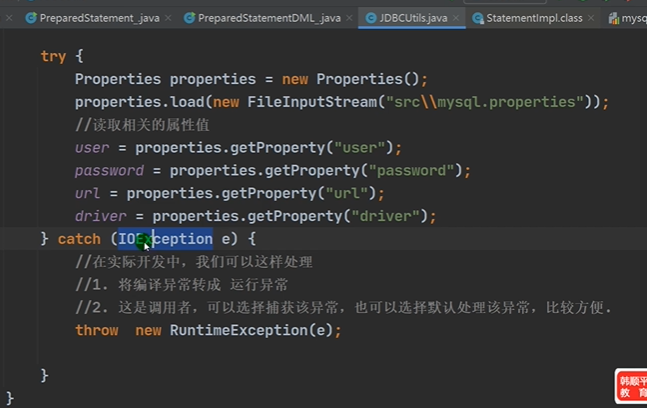Click the catch keyword

[79, 239]
